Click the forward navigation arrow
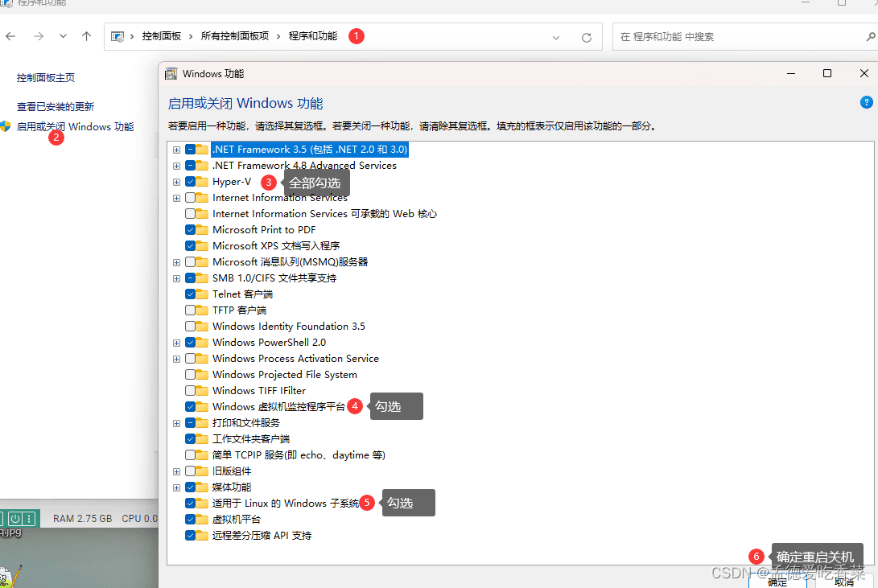 [x=39, y=36]
